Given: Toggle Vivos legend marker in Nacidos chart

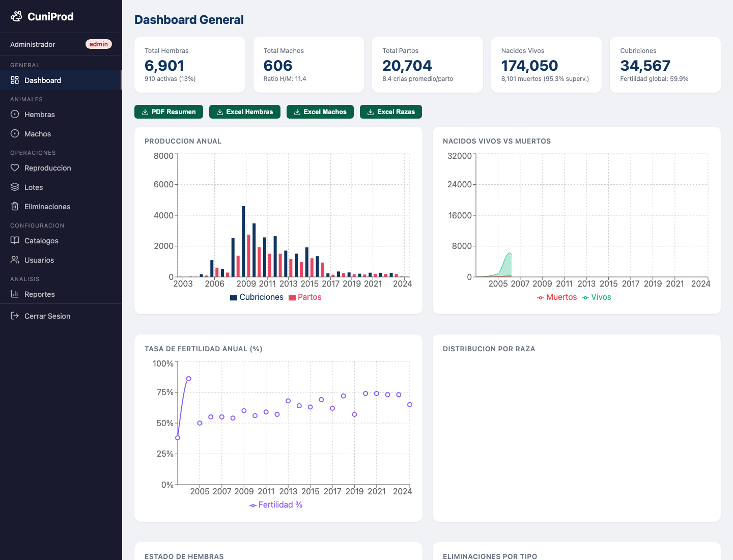Looking at the screenshot, I should 585,297.
